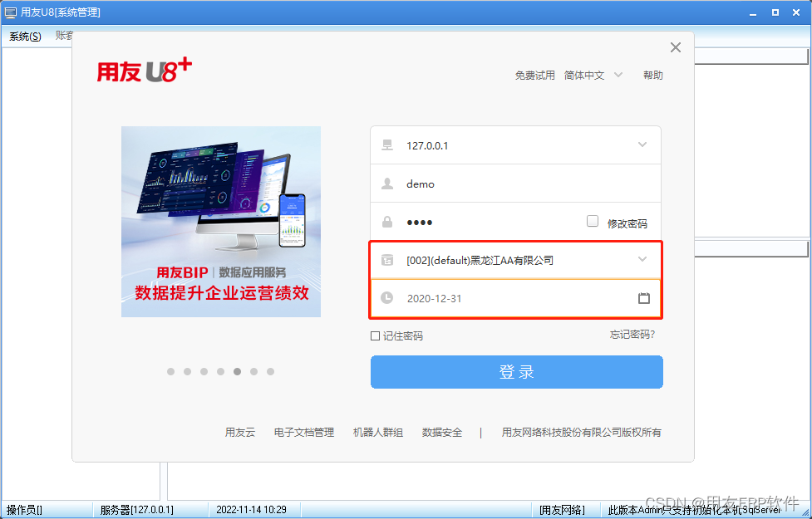Click the 服务器[127.0.0.1] status bar entry
Viewport: 812px width, 519px height.
(136, 510)
